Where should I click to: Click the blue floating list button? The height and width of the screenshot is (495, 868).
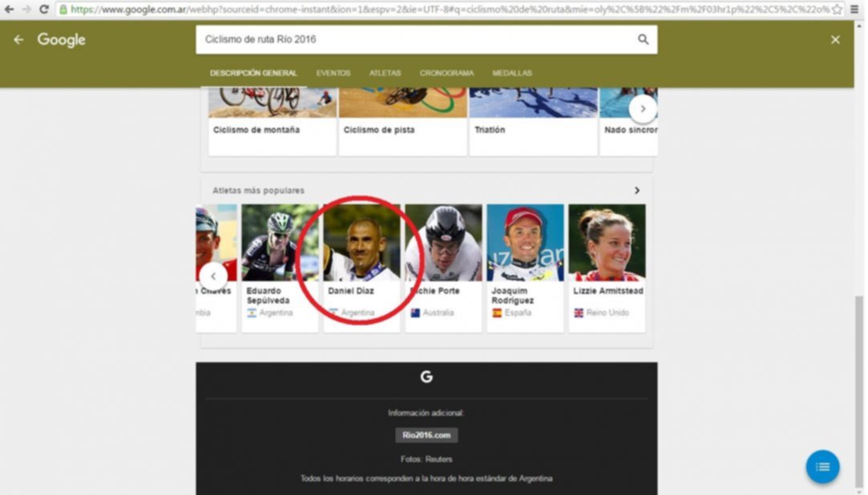[822, 467]
